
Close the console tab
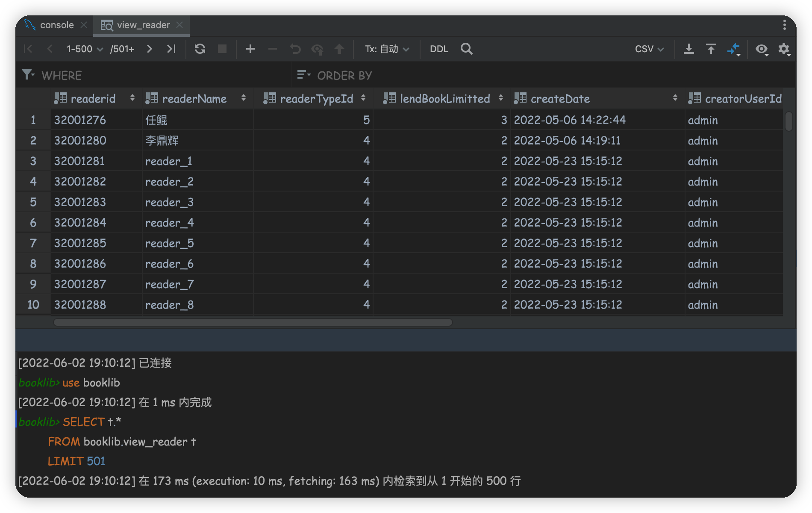(84, 25)
